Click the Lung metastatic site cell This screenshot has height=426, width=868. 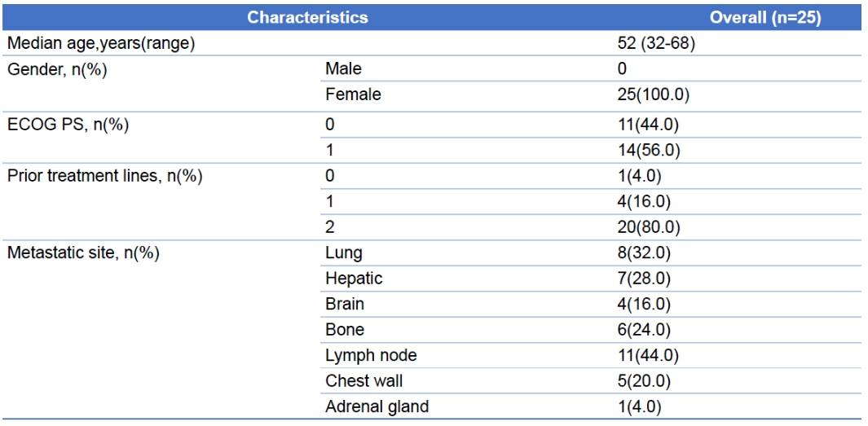[344, 253]
